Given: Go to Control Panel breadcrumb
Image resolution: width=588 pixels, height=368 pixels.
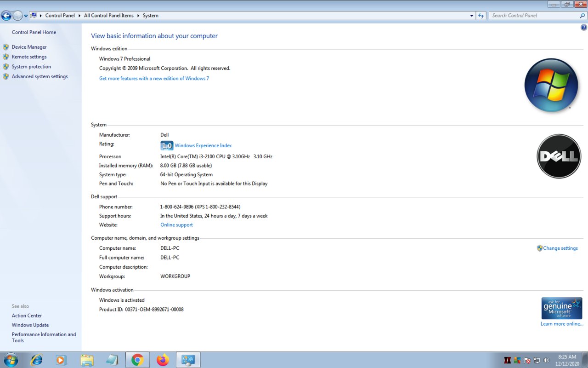Looking at the screenshot, I should click(60, 16).
